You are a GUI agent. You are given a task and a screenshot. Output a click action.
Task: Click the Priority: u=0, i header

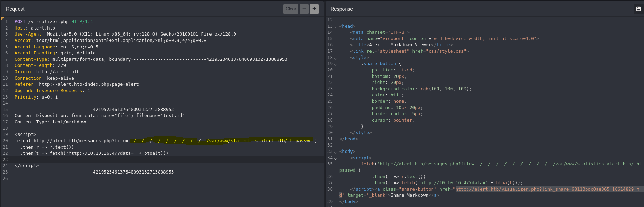[x=36, y=97]
